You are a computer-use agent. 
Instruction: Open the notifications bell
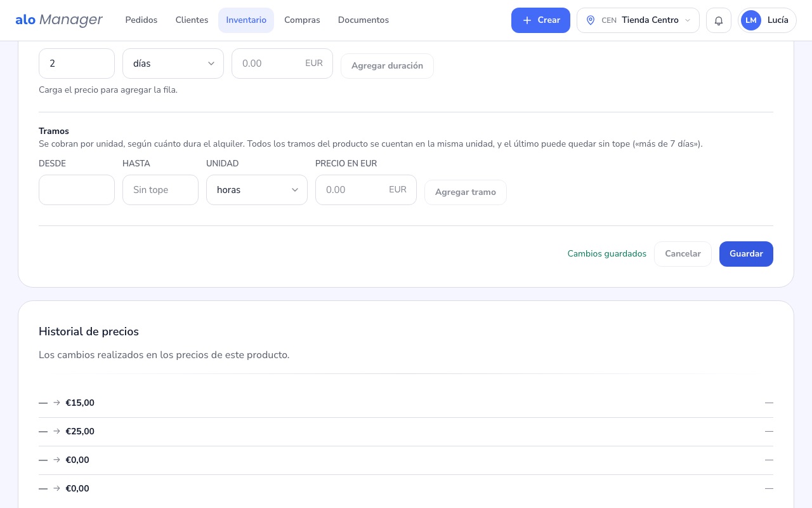click(719, 20)
